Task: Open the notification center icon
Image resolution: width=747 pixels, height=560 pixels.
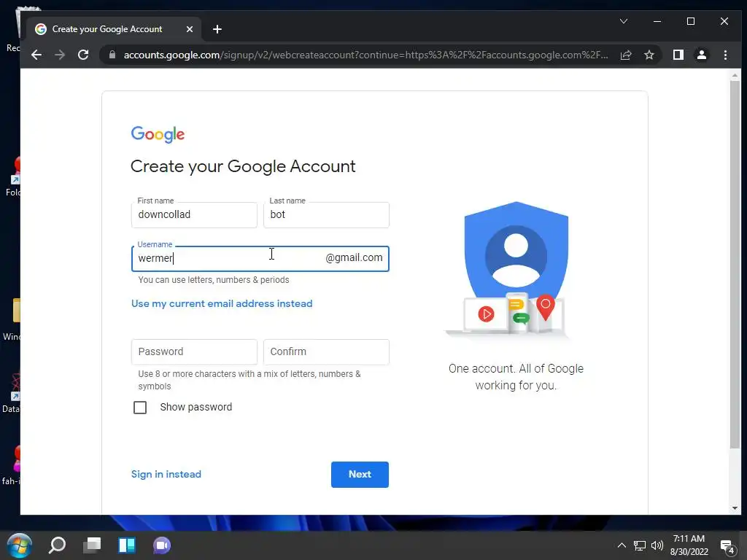Action: pos(727,547)
